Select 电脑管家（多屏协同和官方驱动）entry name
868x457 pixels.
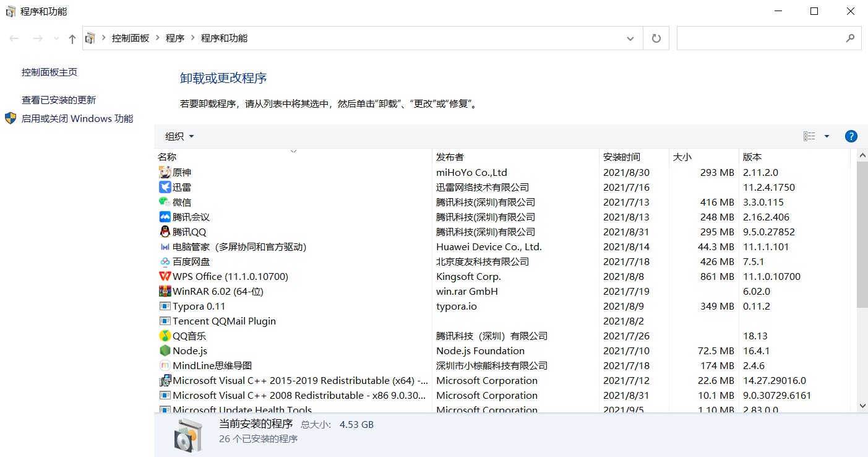(239, 247)
